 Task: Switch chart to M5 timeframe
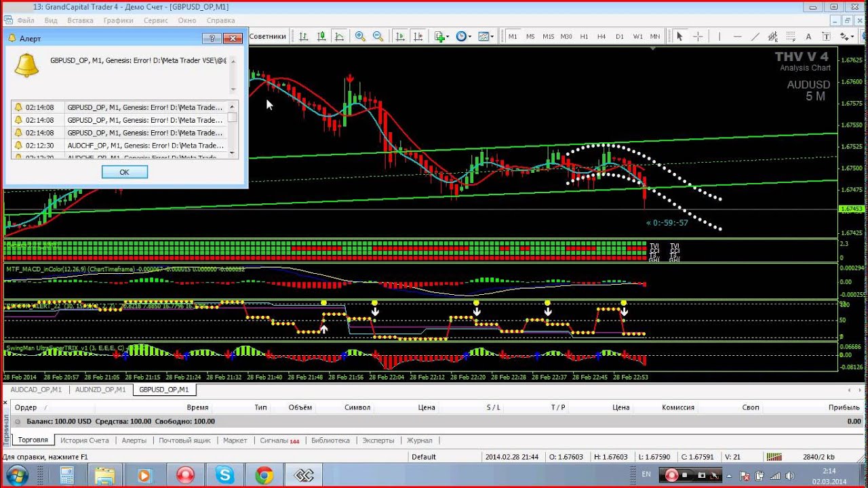point(530,37)
